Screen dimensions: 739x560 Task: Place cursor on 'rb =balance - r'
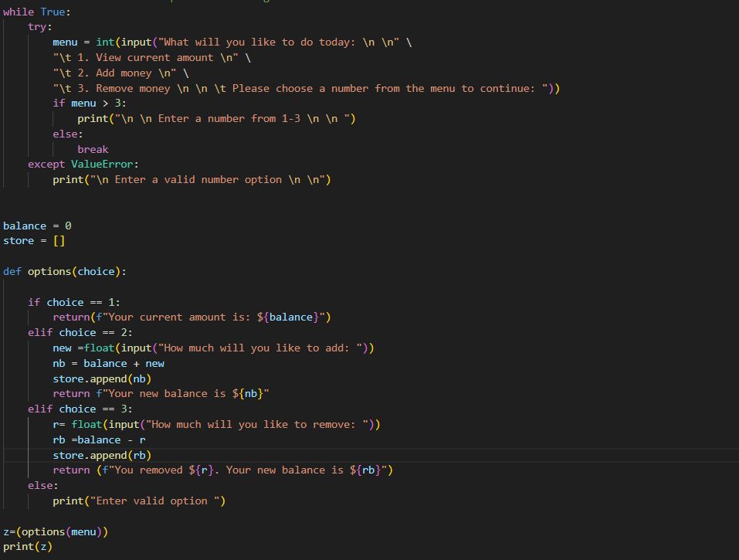coord(99,440)
